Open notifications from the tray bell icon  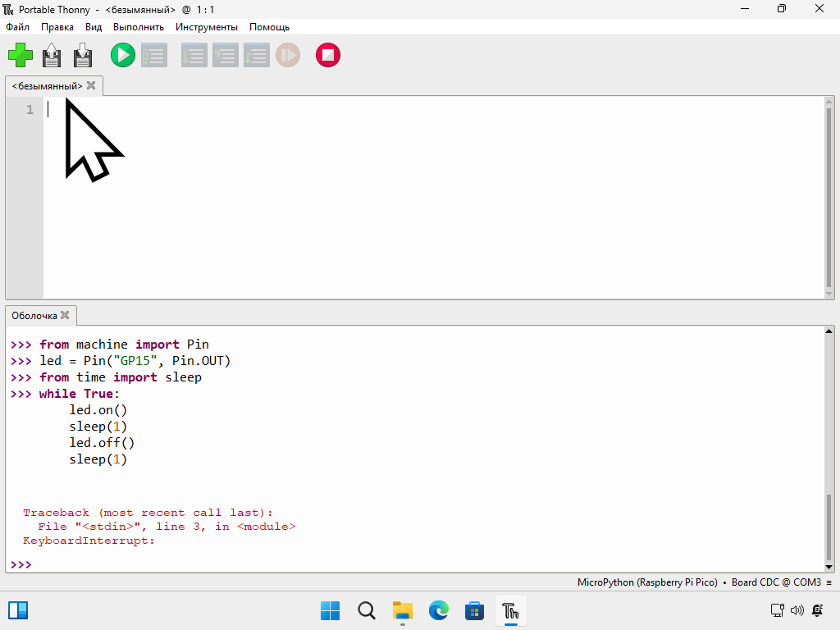818,610
